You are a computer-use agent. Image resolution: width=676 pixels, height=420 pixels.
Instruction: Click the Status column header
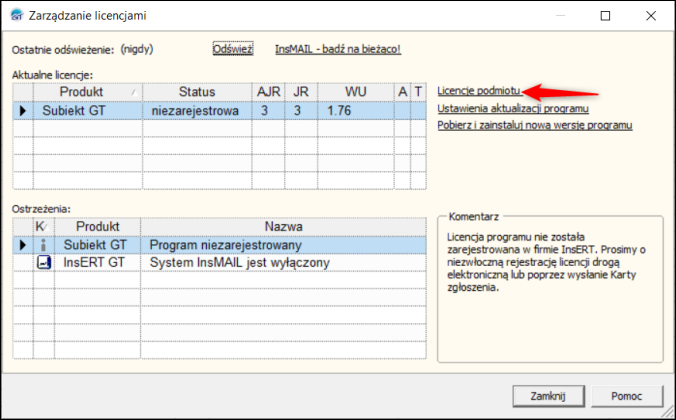tap(197, 92)
